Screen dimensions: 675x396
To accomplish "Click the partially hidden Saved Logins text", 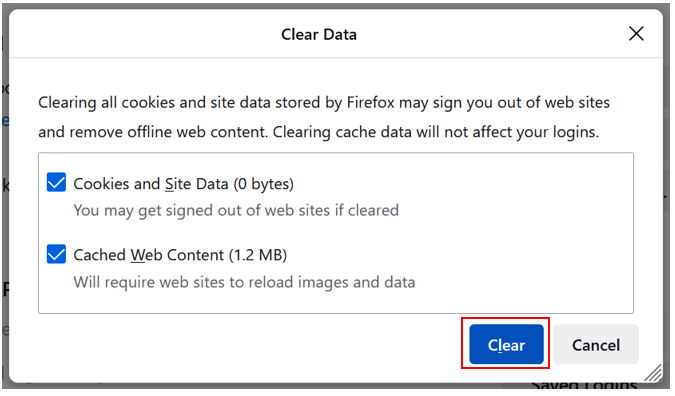I will [584, 384].
